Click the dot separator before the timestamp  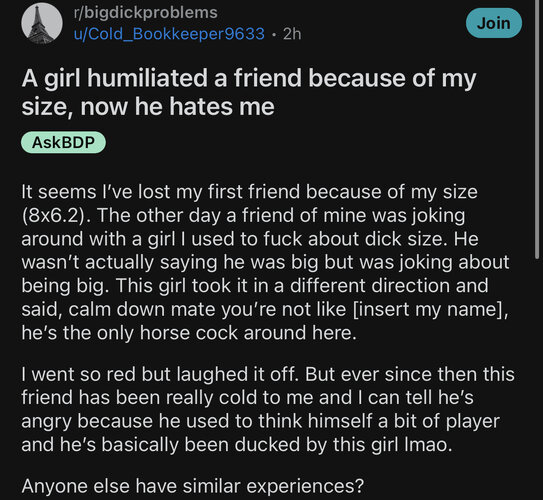(274, 34)
